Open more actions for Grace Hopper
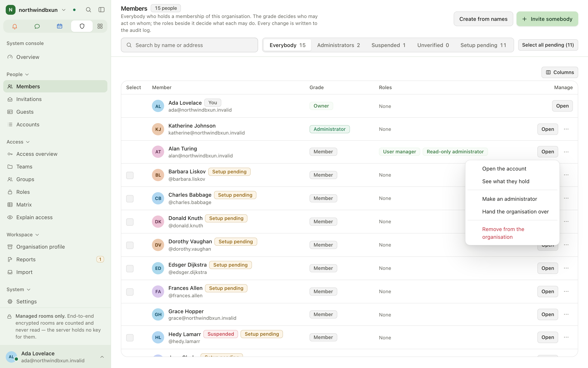This screenshot has height=368, width=588. coord(566,314)
